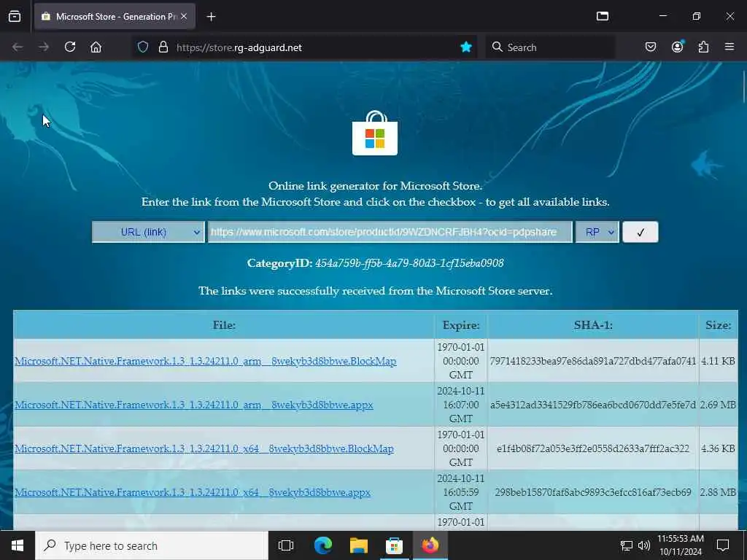The width and height of the screenshot is (747, 560).
Task: Open Microsoft Store from taskbar
Action: pos(394,545)
